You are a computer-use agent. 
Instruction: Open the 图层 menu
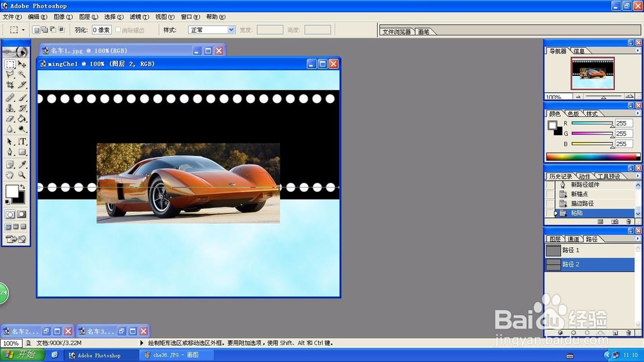pyautogui.click(x=88, y=17)
